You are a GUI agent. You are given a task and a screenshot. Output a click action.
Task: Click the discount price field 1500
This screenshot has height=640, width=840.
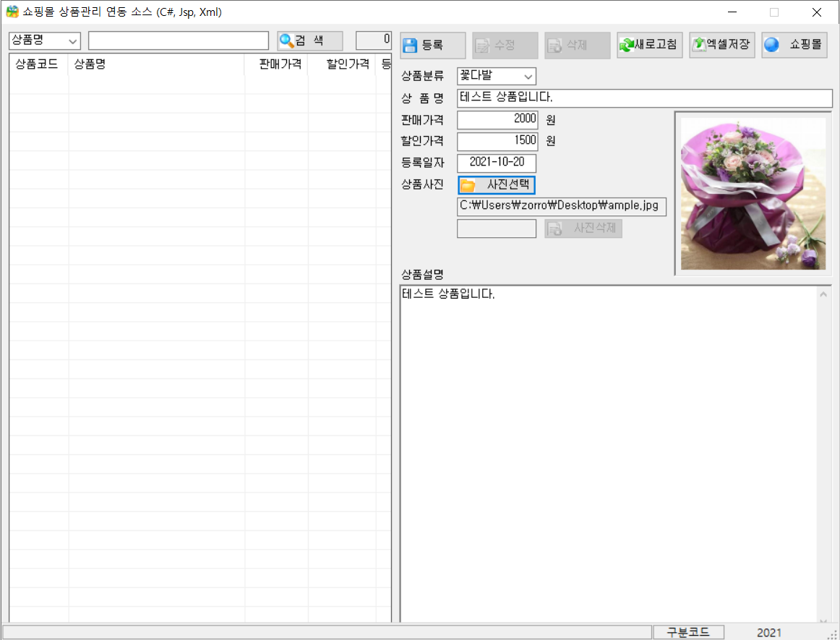point(497,142)
